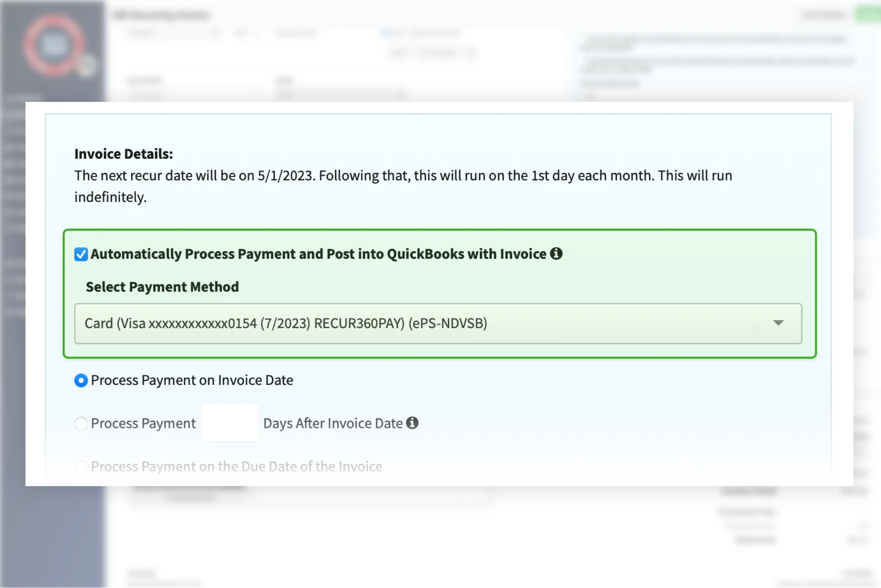881x588 pixels.
Task: Select the Process Payment Days After radio button
Action: click(81, 424)
